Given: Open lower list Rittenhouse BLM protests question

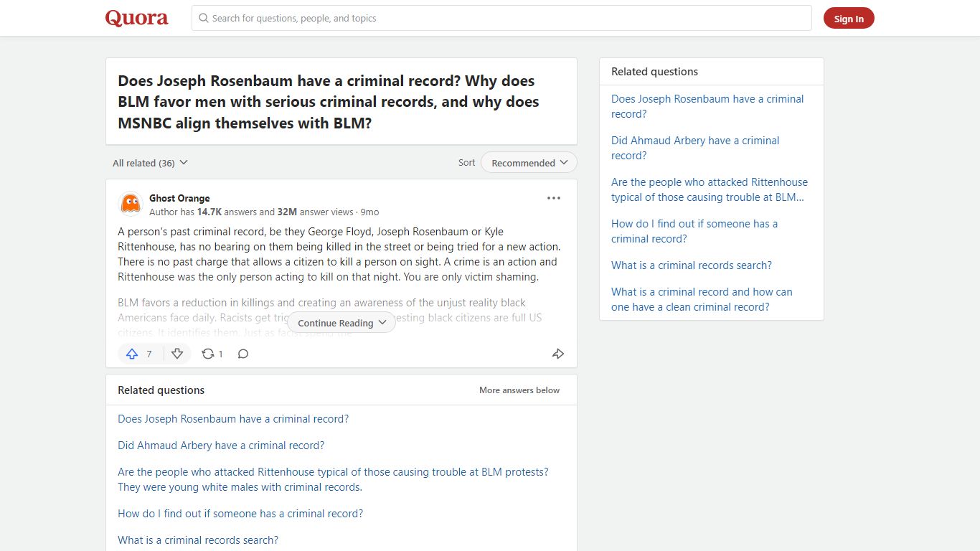Looking at the screenshot, I should pos(333,479).
